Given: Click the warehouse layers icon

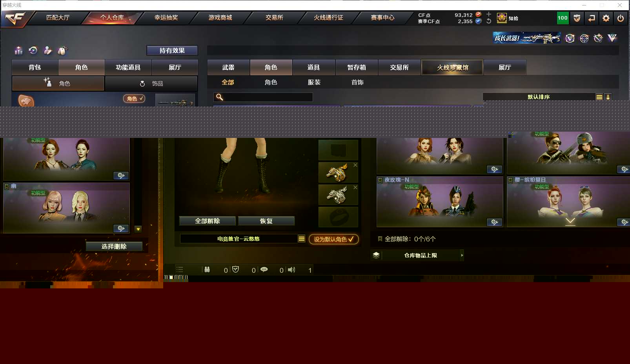Looking at the screenshot, I should coord(376,255).
